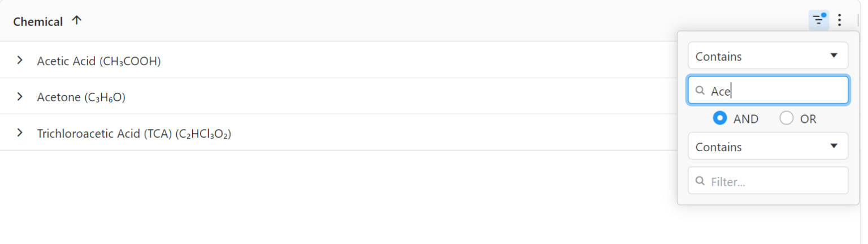The height and width of the screenshot is (244, 868).
Task: Select the Acetic Acid (CH₃COOH) row text
Action: coord(99,61)
